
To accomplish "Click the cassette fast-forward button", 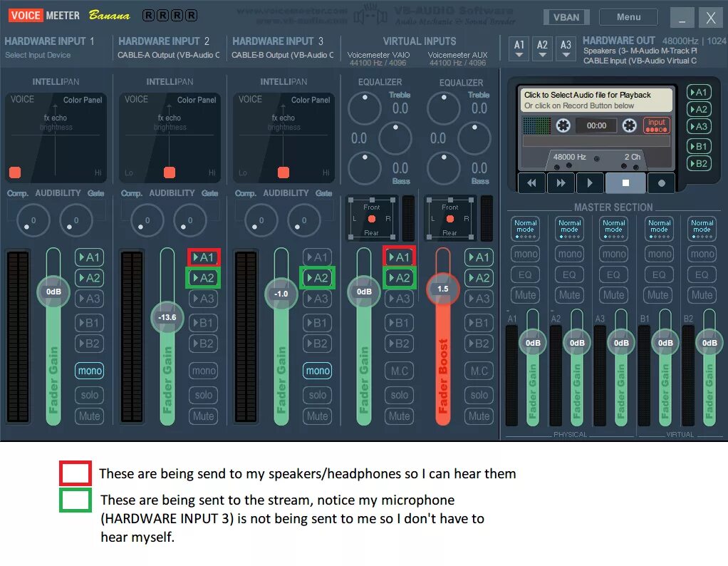I will point(561,183).
